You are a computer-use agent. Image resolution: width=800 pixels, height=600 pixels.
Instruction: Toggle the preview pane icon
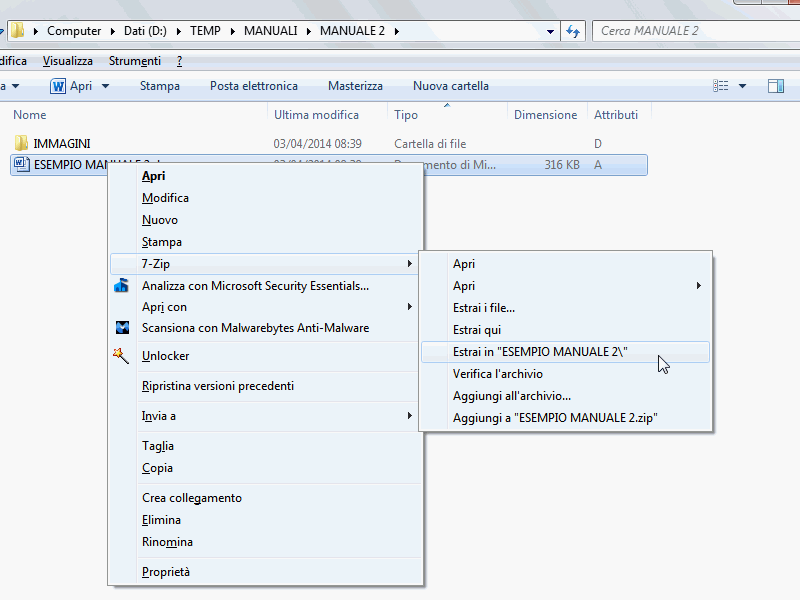[775, 86]
